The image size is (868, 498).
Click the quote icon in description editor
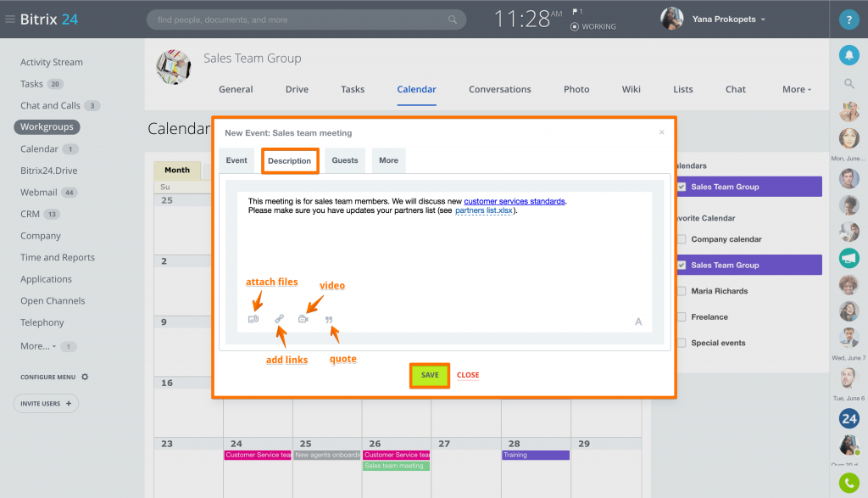329,320
